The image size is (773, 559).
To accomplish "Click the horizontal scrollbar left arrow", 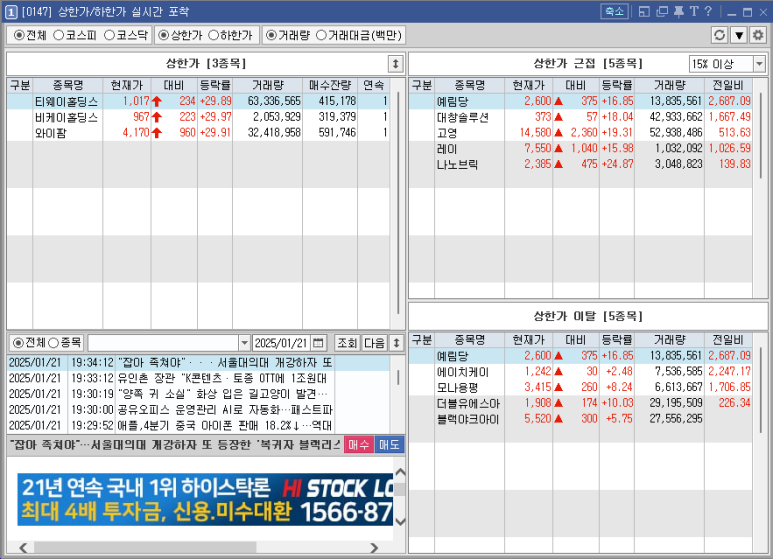I will point(23,548).
